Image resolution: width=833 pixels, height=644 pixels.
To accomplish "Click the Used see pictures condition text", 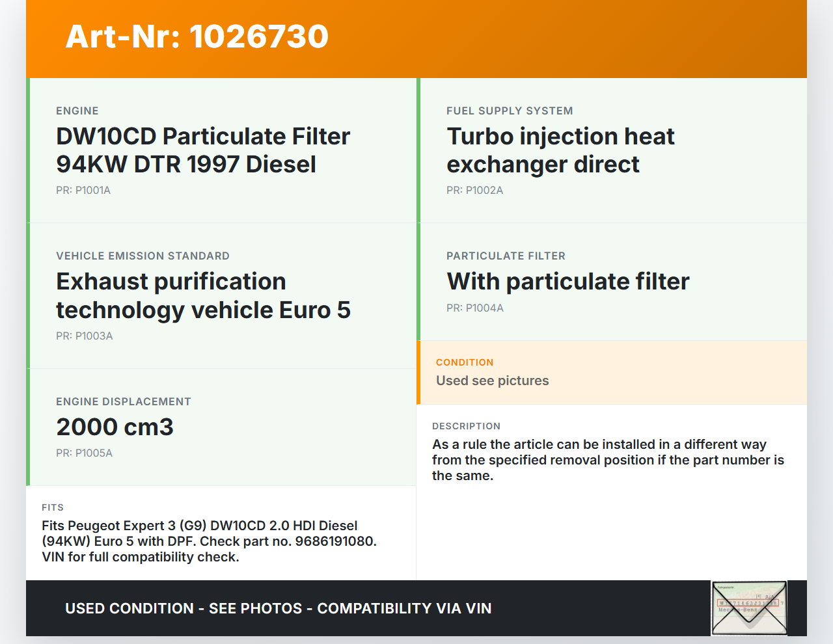I will click(x=492, y=381).
